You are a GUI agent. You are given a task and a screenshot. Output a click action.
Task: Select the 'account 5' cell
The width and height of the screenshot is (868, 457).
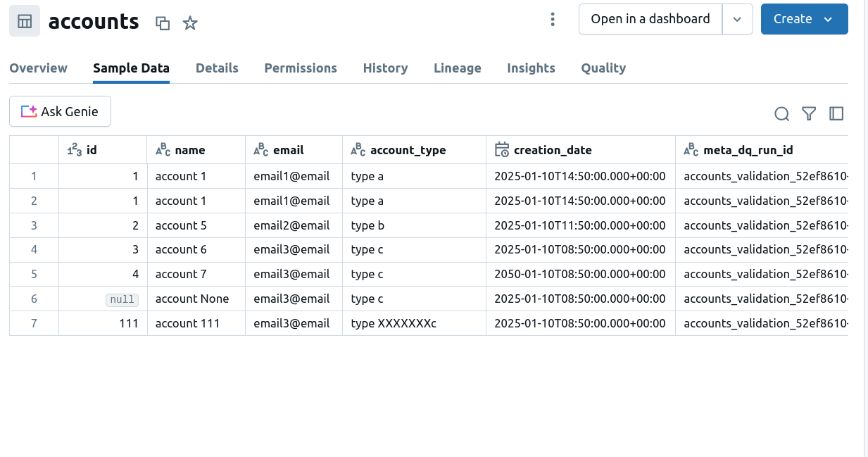click(196, 225)
